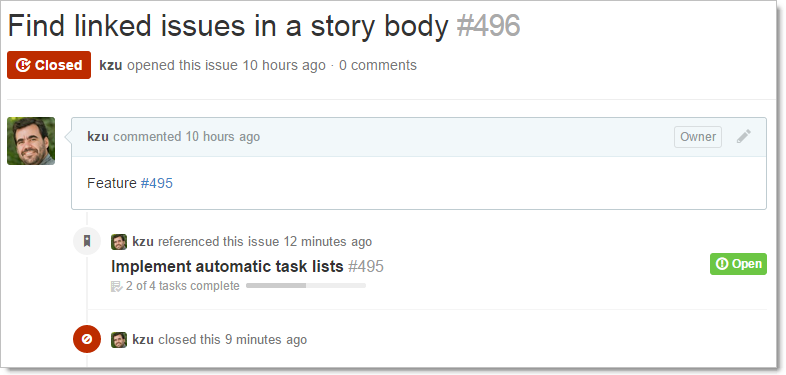Click the 9 minutes ago closed timestamp
Screen dimensions: 786x375
(x=266, y=339)
